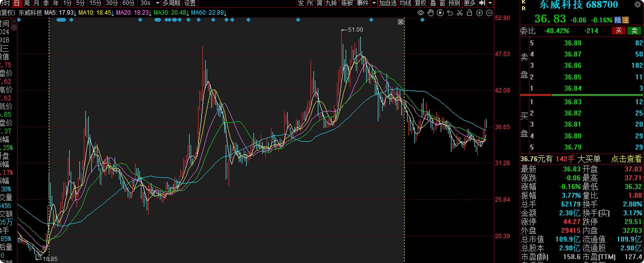Click the circular play replay icon

(x=440, y=13)
